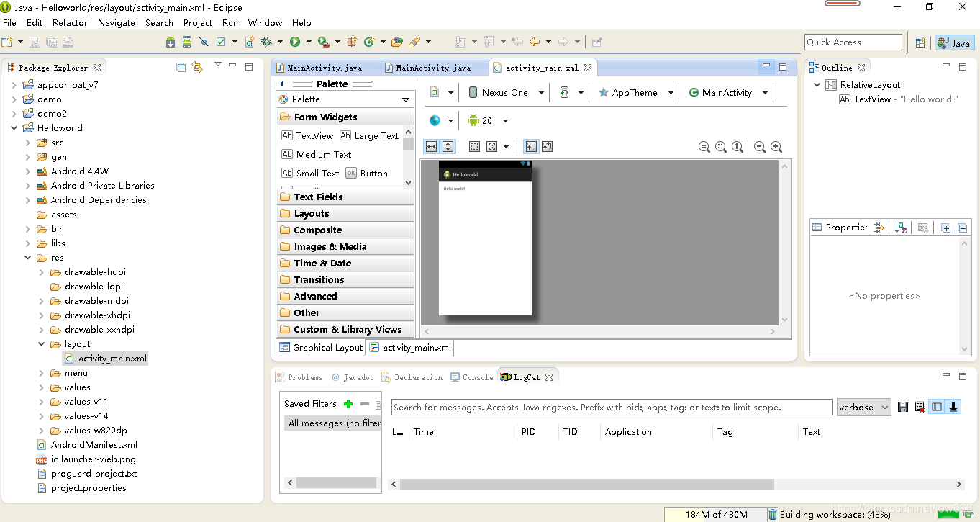Open the verbose log level dropdown
This screenshot has width=980, height=522.
[x=863, y=407]
